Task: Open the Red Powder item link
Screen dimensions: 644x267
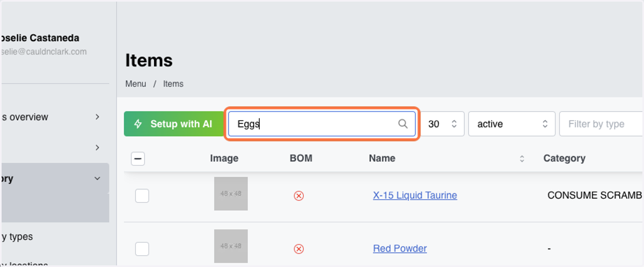Action: 400,248
